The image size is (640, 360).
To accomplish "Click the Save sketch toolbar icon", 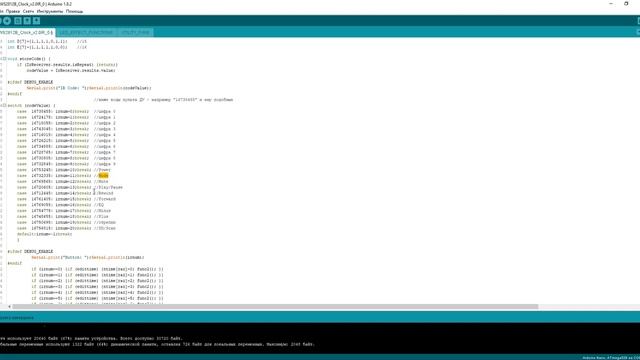I will coord(36,21).
